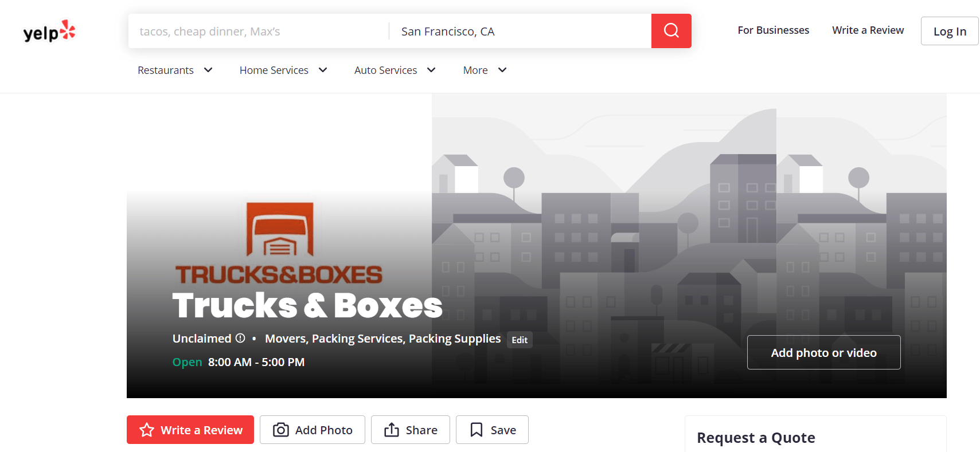
Task: Click Write a Review in header
Action: point(868,30)
